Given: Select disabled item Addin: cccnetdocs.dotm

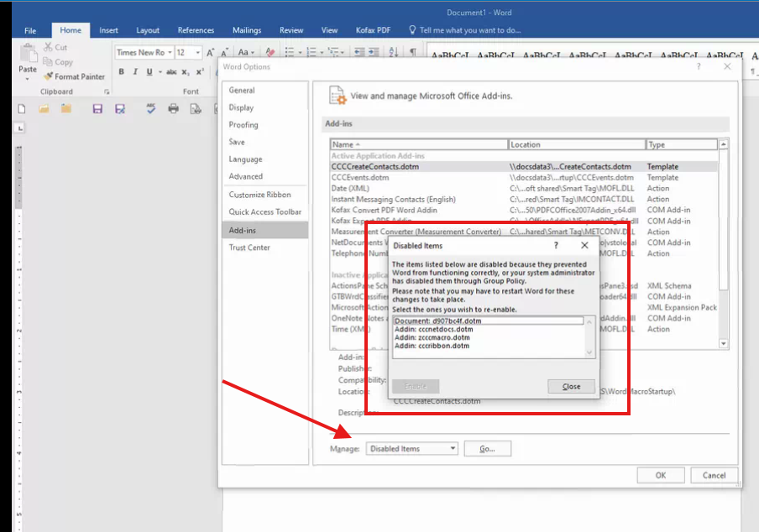Looking at the screenshot, I should [x=489, y=329].
